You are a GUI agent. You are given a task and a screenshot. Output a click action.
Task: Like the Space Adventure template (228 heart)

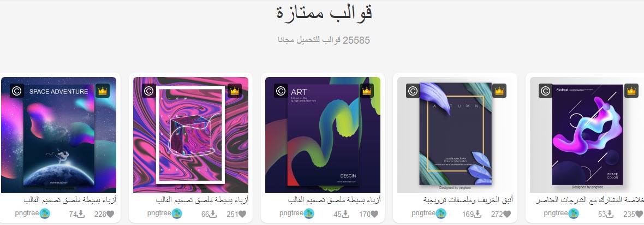click(110, 214)
